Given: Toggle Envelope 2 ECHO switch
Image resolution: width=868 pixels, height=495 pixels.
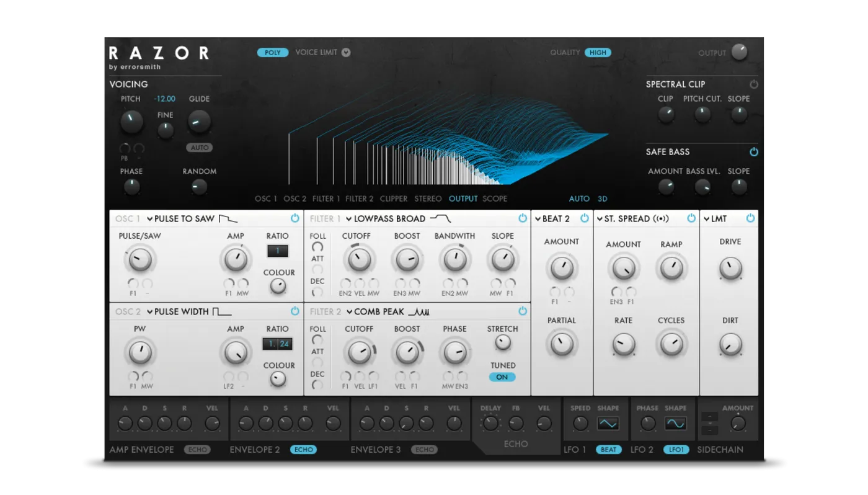Looking at the screenshot, I should coord(304,450).
